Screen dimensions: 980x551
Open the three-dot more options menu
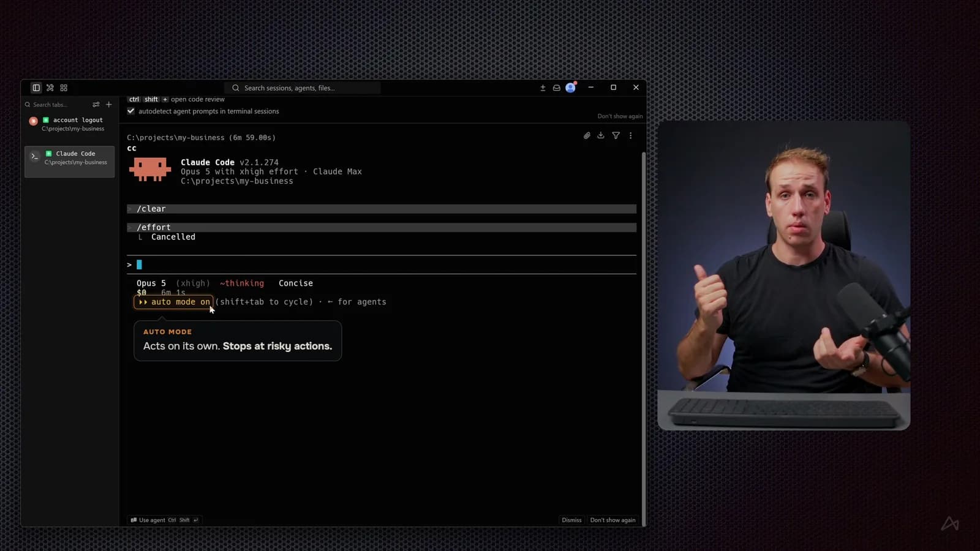click(x=631, y=135)
